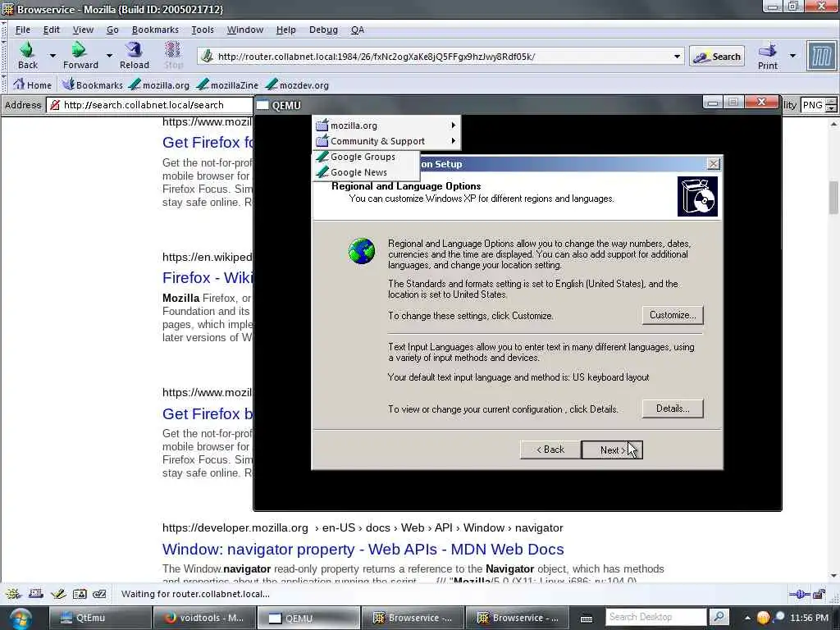Select Google Groups bookmark entry

(366, 157)
